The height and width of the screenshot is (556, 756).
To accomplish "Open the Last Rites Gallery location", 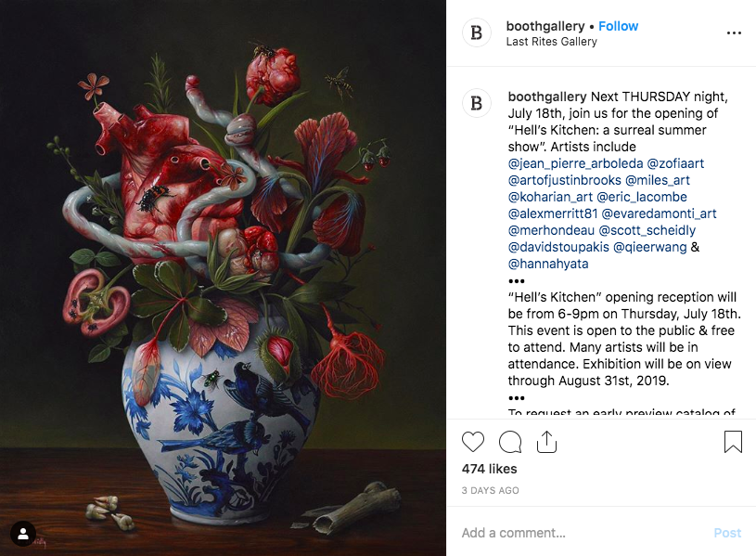I will tap(551, 42).
